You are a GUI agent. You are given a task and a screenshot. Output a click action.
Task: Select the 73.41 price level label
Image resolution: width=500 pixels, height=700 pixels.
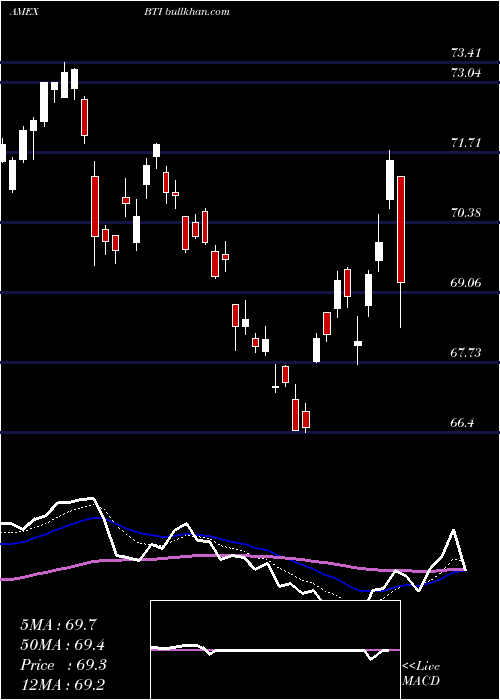(466, 53)
